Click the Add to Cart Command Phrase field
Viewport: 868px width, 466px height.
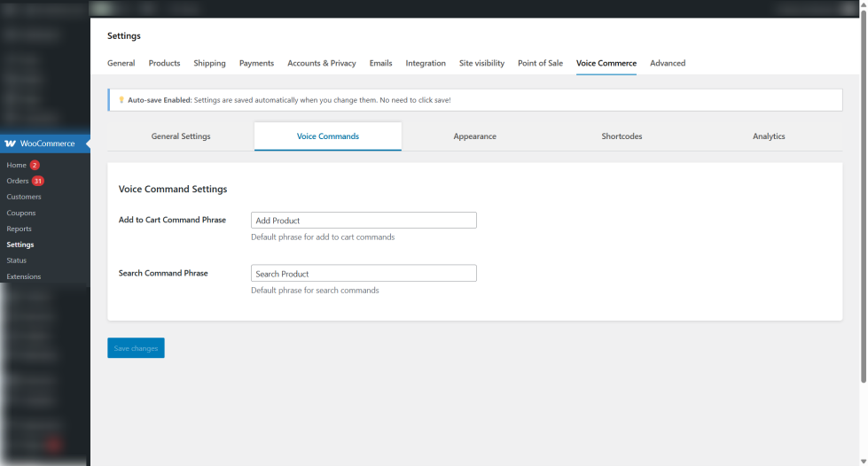point(364,221)
